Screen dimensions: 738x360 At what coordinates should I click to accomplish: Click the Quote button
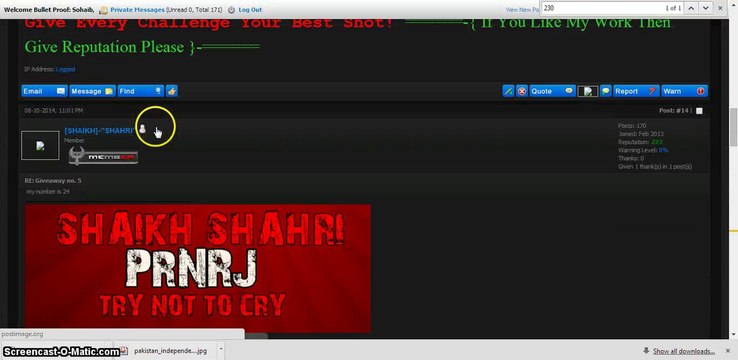[x=553, y=91]
